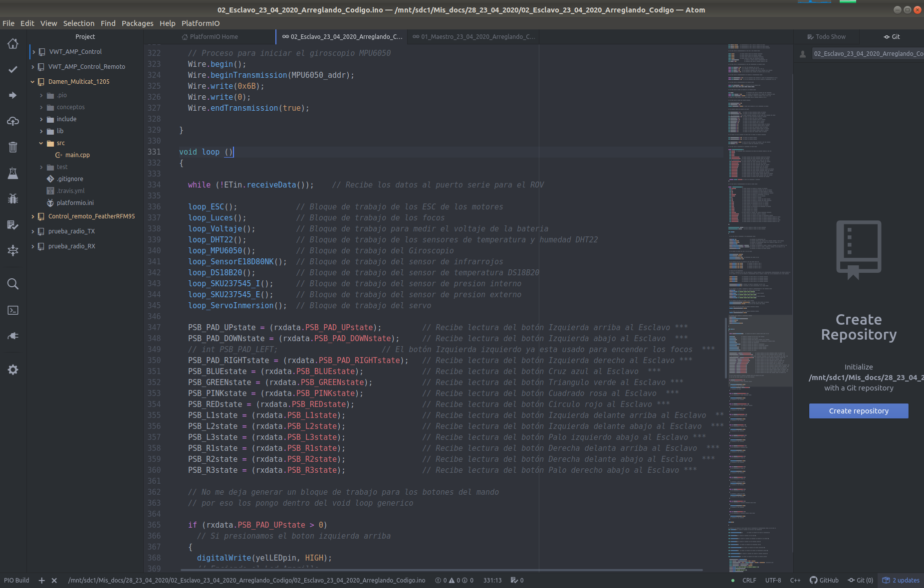Click the cursor position 331:13 indicator

(x=492, y=581)
